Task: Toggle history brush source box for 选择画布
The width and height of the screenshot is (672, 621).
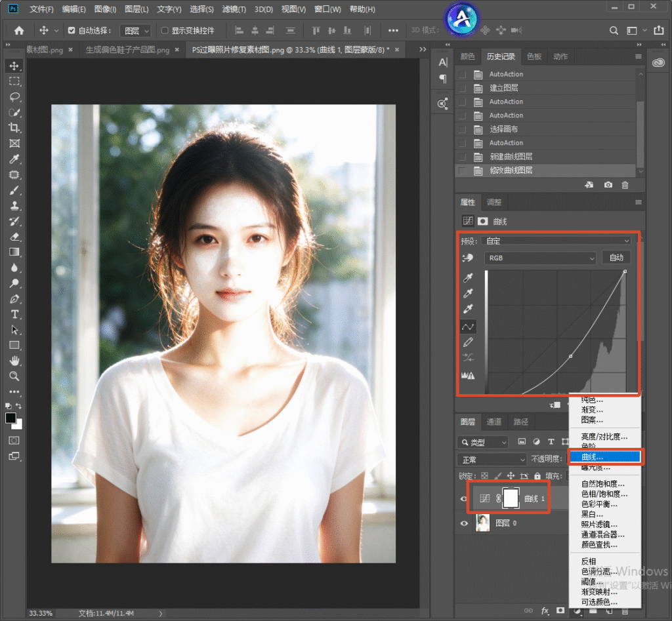Action: tap(462, 129)
